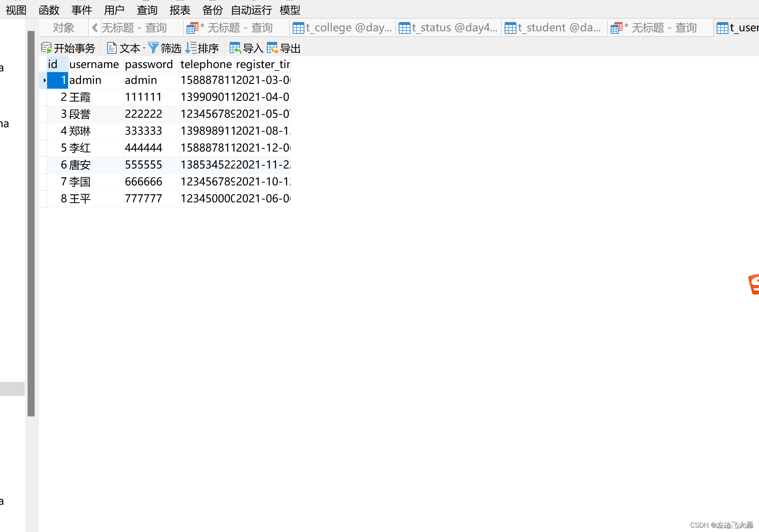The width and height of the screenshot is (759, 532).
Task: Open the 查询 menu
Action: [x=147, y=10]
